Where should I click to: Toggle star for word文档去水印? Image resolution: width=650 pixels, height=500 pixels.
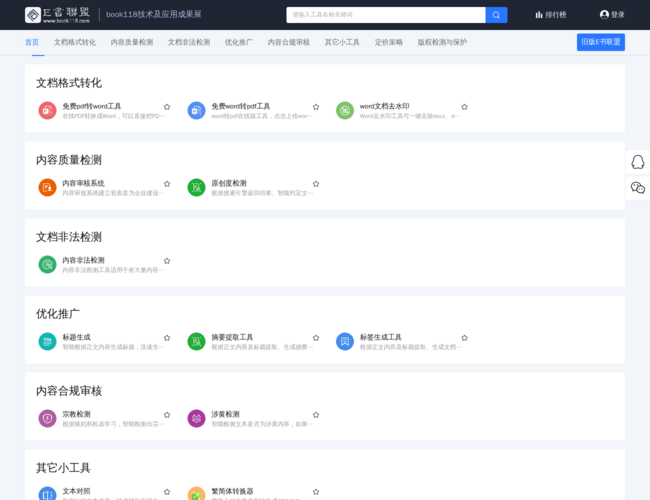465,107
